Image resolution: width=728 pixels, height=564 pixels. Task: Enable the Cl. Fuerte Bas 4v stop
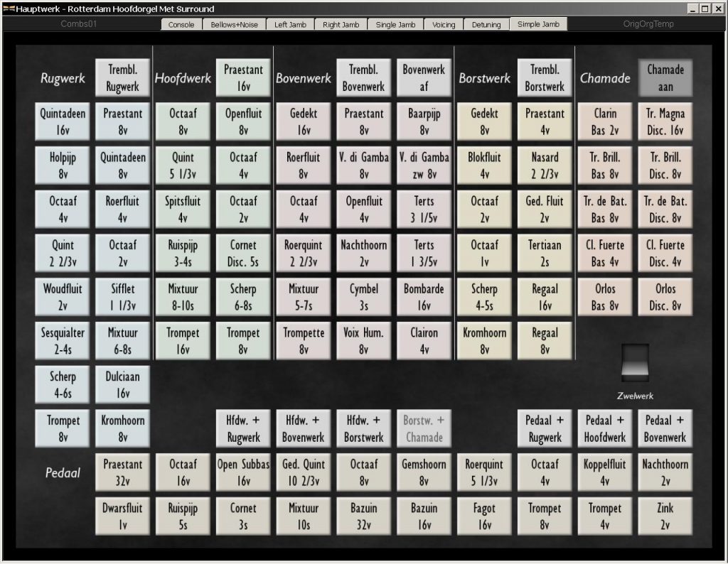[605, 253]
